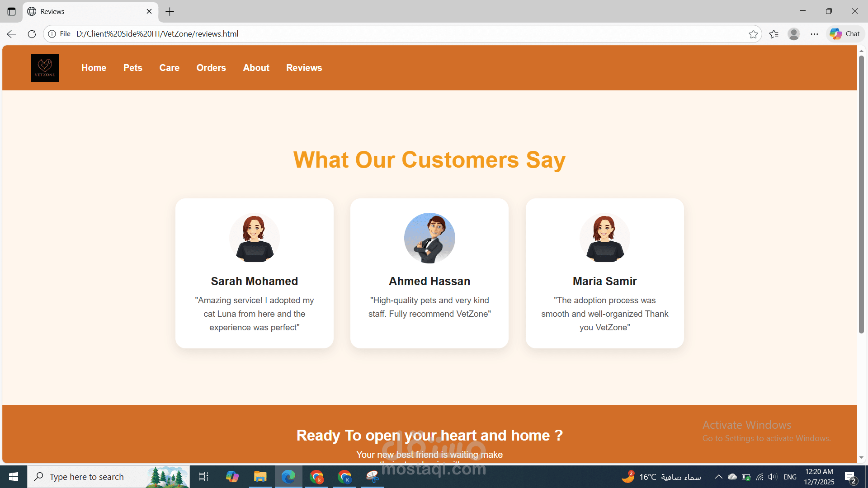Add page to favorites star icon

[753, 34]
